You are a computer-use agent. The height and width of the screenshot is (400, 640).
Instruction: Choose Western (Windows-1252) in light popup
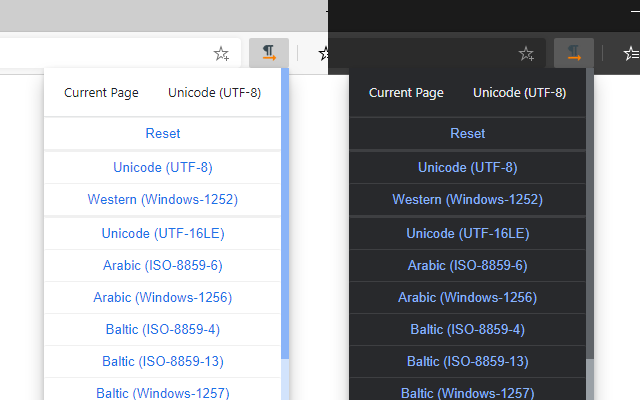(163, 199)
